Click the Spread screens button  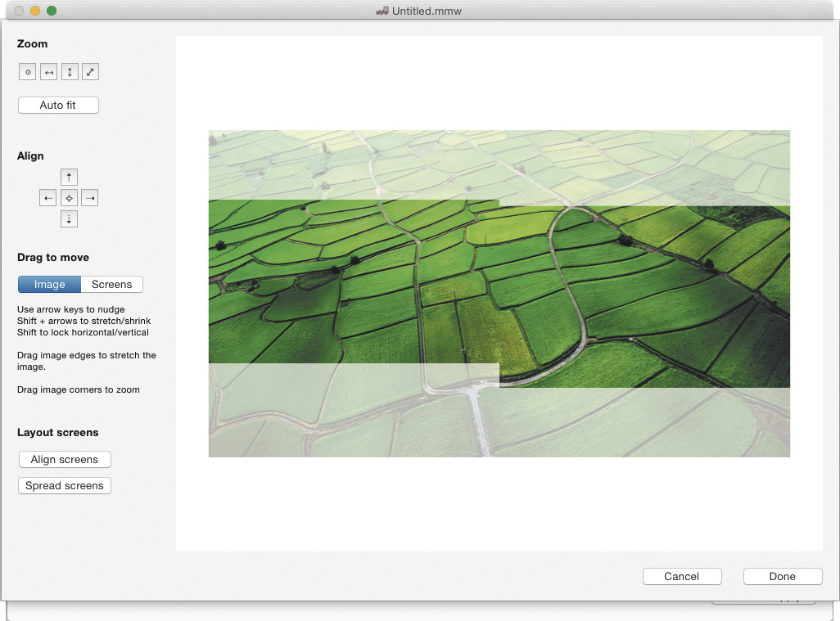coord(65,486)
